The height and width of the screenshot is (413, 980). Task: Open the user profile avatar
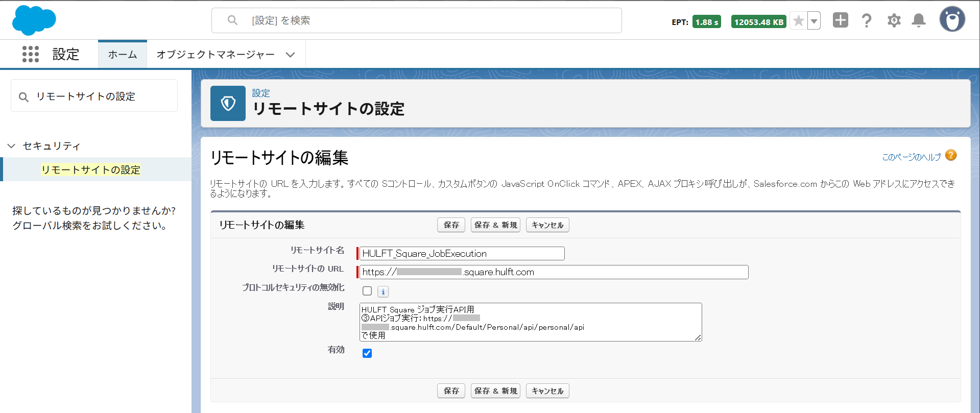[x=952, y=19]
